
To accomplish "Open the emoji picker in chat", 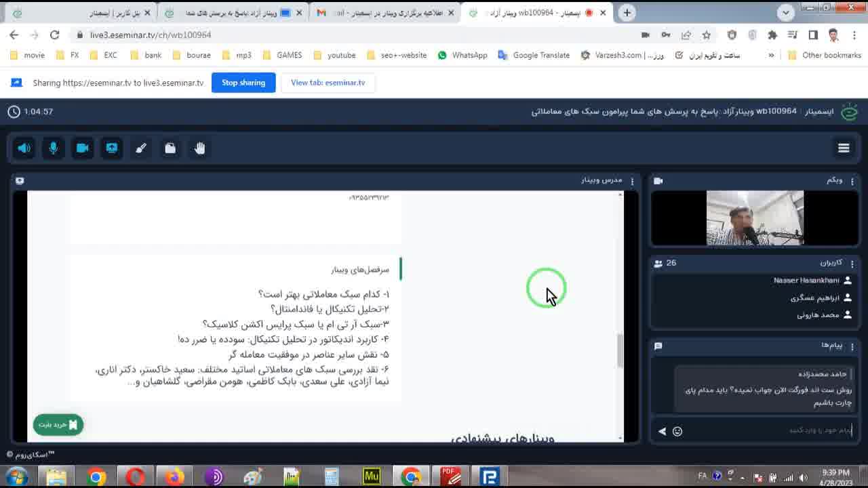I will pos(677,431).
